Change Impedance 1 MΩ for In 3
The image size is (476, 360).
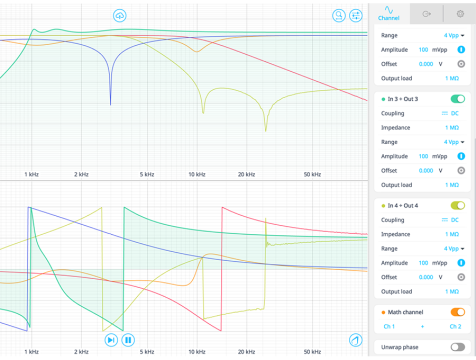click(x=452, y=128)
